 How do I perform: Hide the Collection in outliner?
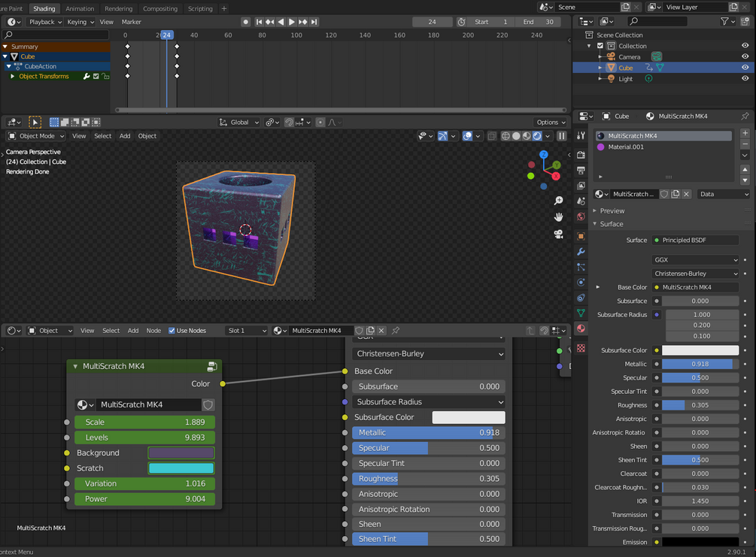(x=745, y=46)
